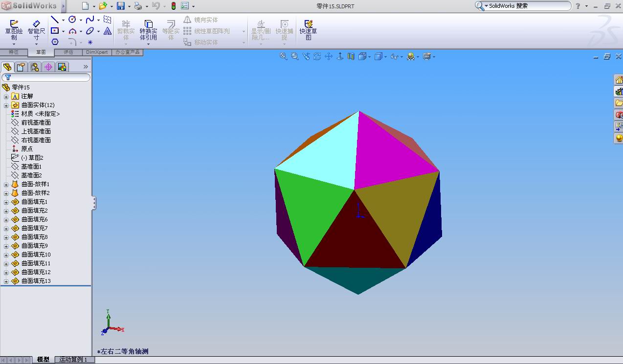Screen dimensions: 623x364
Task: Expand the 曲面填充1 tree node
Action: tap(6, 202)
